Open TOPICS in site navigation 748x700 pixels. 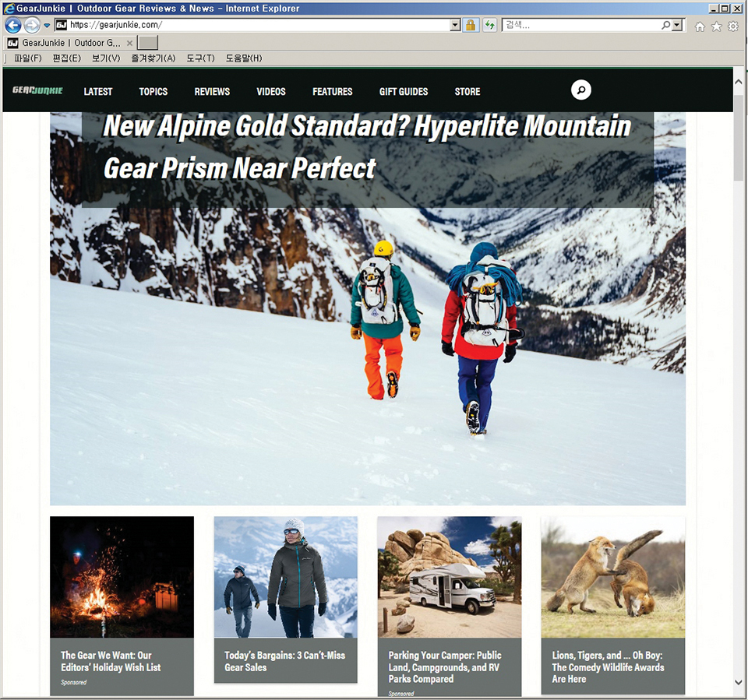click(153, 92)
